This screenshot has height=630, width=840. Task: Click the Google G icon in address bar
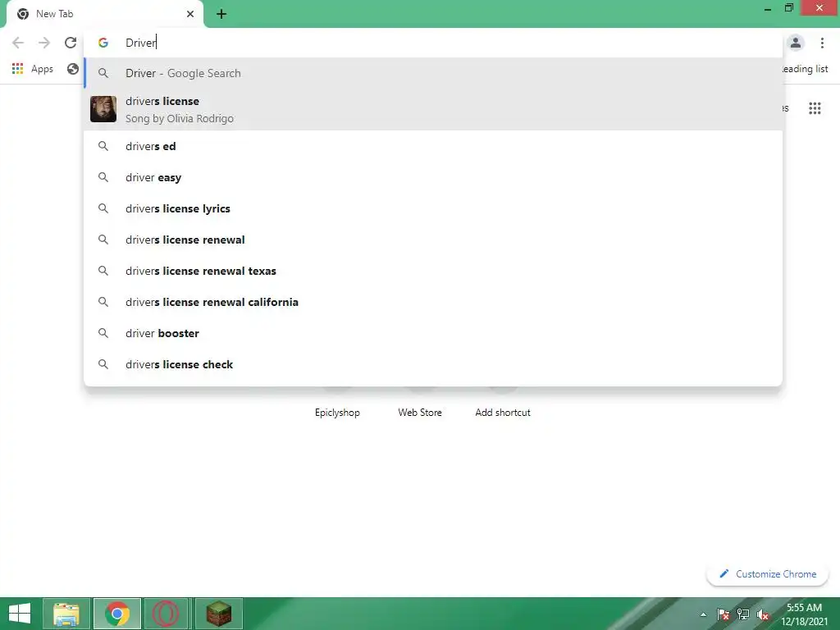pyautogui.click(x=103, y=43)
